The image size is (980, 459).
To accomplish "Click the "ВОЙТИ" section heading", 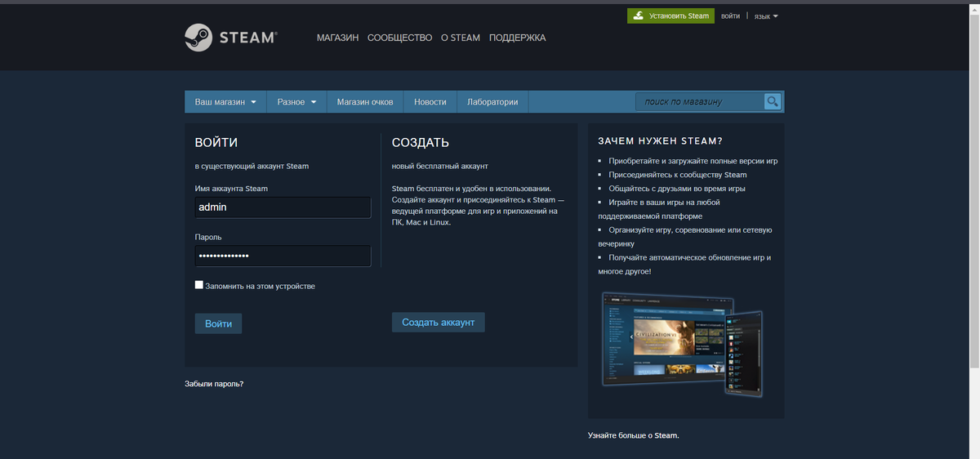I will [216, 142].
